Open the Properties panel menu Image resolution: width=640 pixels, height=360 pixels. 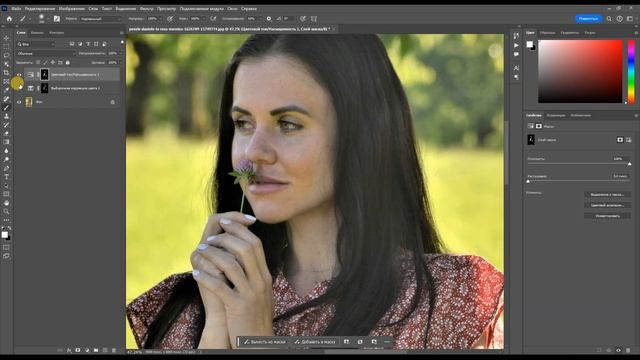click(x=636, y=116)
